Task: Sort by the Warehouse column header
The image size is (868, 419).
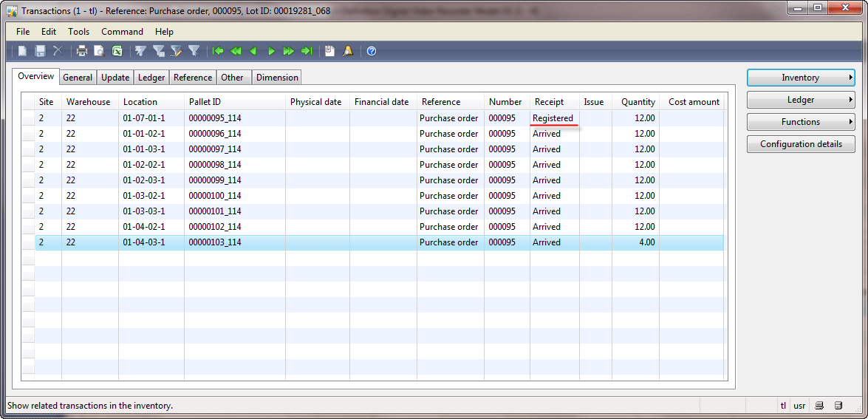Action: point(90,102)
